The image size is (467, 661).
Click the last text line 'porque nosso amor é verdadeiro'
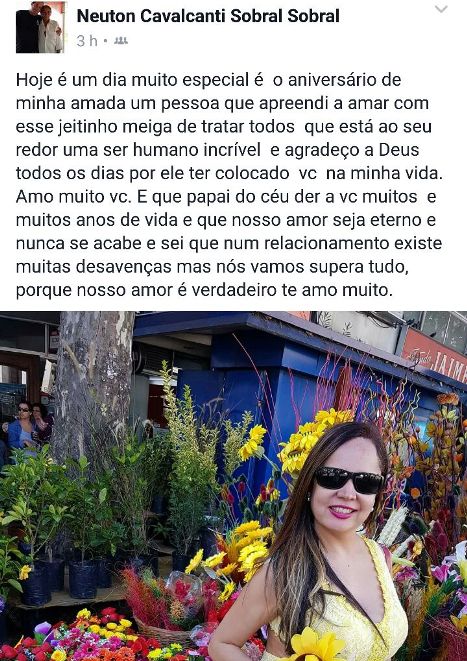click(x=204, y=290)
